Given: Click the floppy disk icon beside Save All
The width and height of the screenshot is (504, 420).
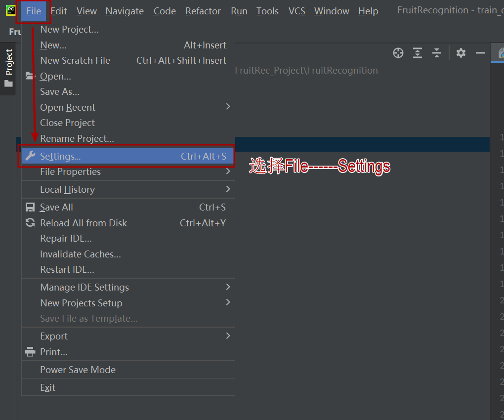Looking at the screenshot, I should (x=30, y=207).
